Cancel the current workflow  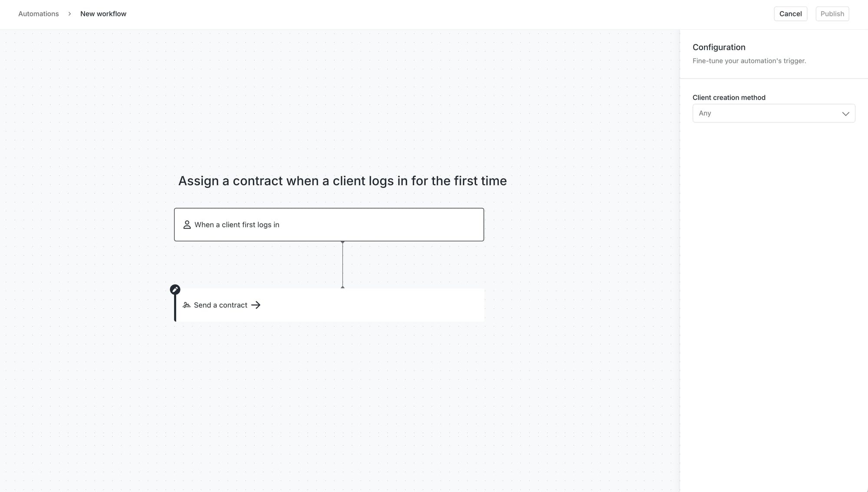[790, 13]
